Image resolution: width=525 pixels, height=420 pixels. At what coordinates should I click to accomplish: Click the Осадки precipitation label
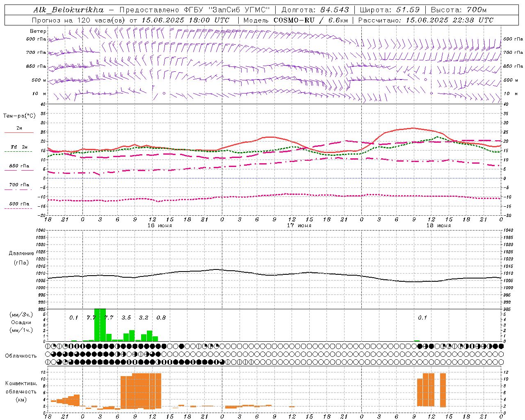click(21, 322)
